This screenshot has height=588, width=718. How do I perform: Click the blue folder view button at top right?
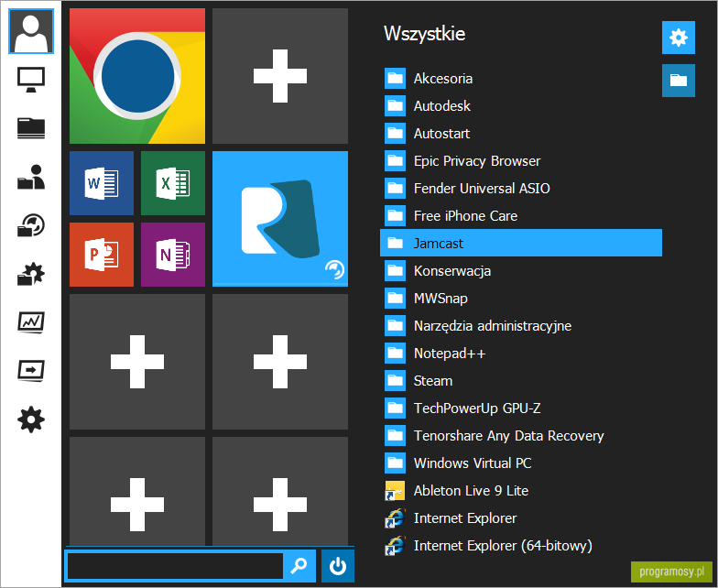[678, 81]
